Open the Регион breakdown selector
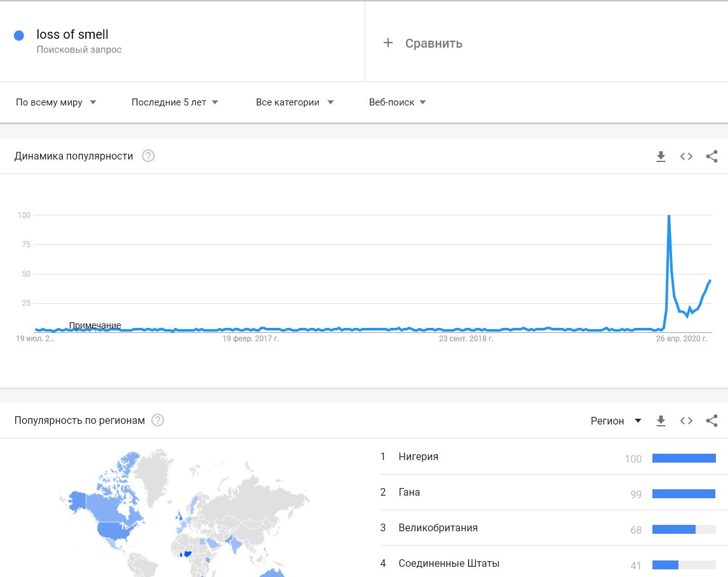The width and height of the screenshot is (728, 577). point(616,421)
